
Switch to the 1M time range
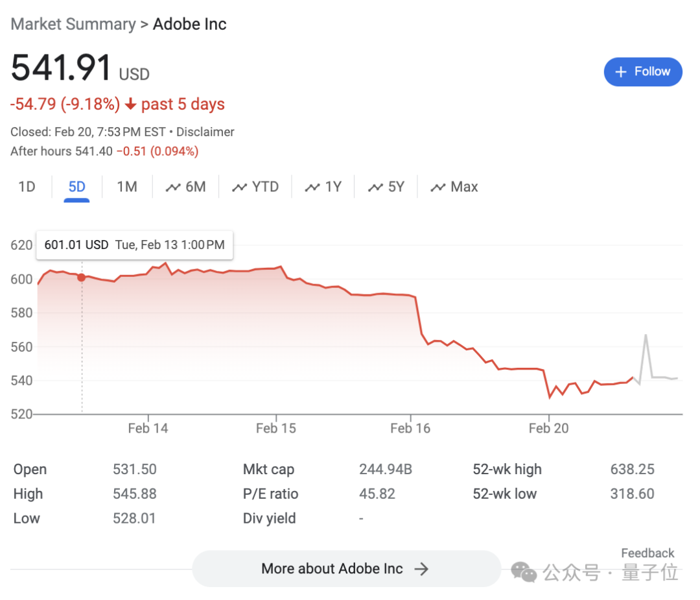coord(127,187)
